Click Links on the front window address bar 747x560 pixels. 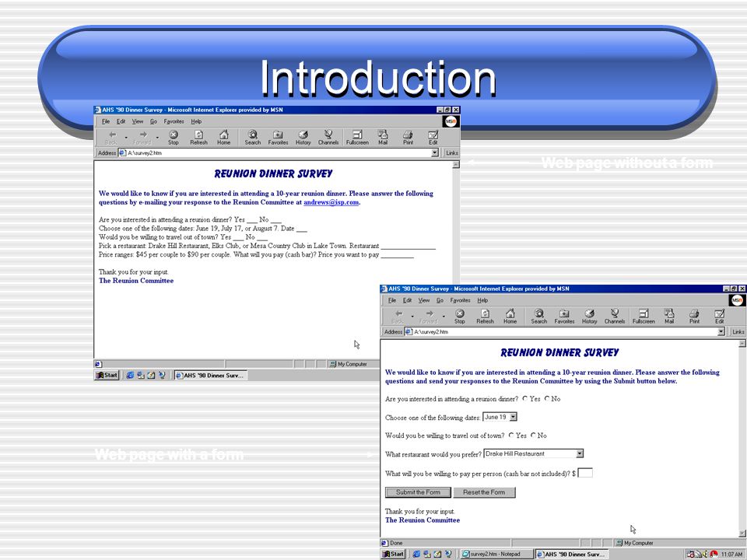click(x=738, y=331)
